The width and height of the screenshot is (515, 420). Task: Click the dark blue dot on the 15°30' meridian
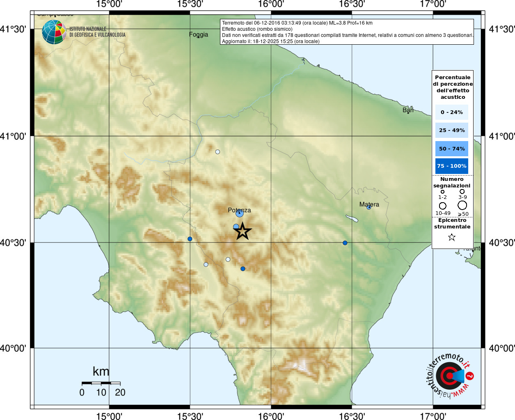coord(190,239)
